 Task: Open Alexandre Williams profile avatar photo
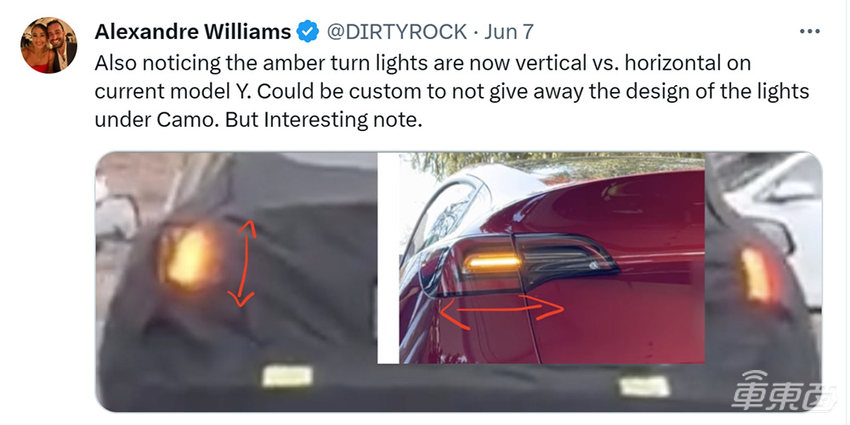pyautogui.click(x=49, y=45)
